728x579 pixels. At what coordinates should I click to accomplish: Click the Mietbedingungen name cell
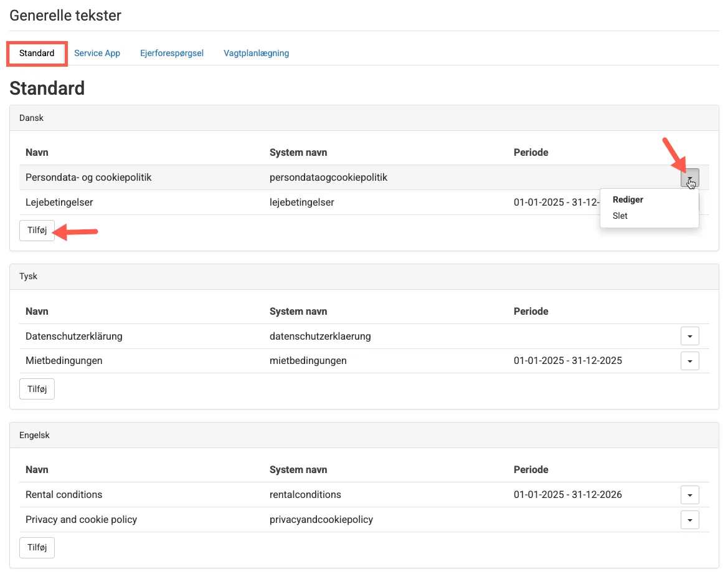(64, 361)
